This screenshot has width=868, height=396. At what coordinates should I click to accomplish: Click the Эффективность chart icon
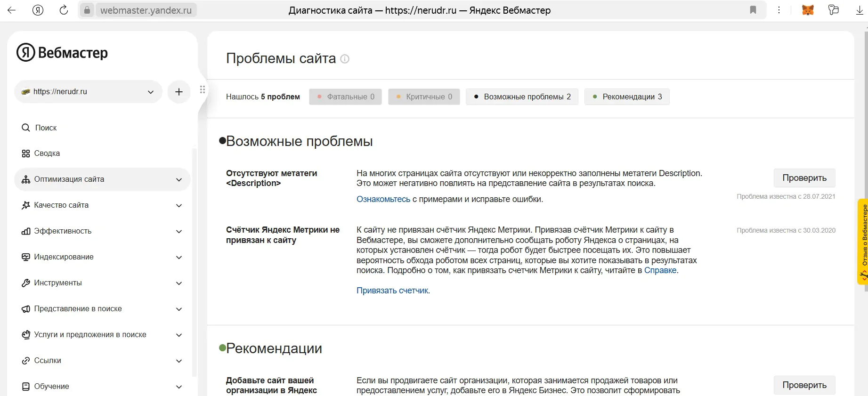coord(26,231)
